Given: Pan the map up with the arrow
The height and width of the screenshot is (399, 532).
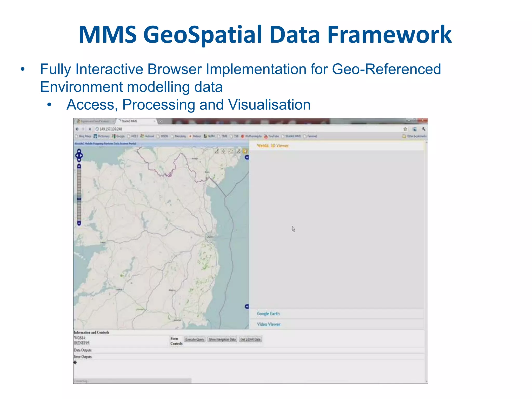Looking at the screenshot, I should [79, 151].
